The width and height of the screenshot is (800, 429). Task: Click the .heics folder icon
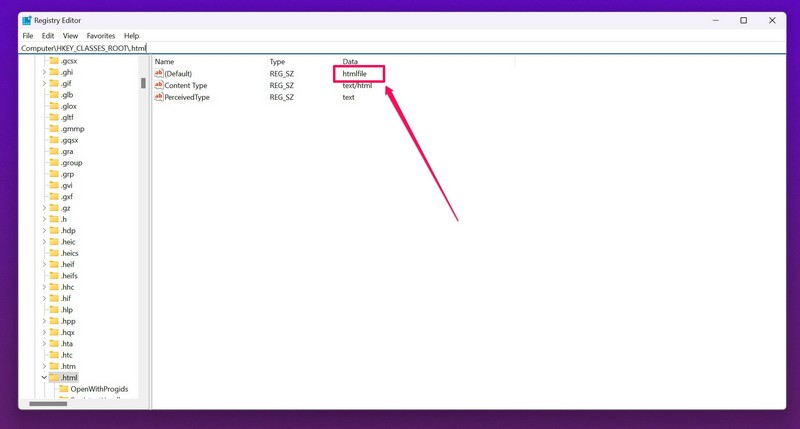(54, 253)
